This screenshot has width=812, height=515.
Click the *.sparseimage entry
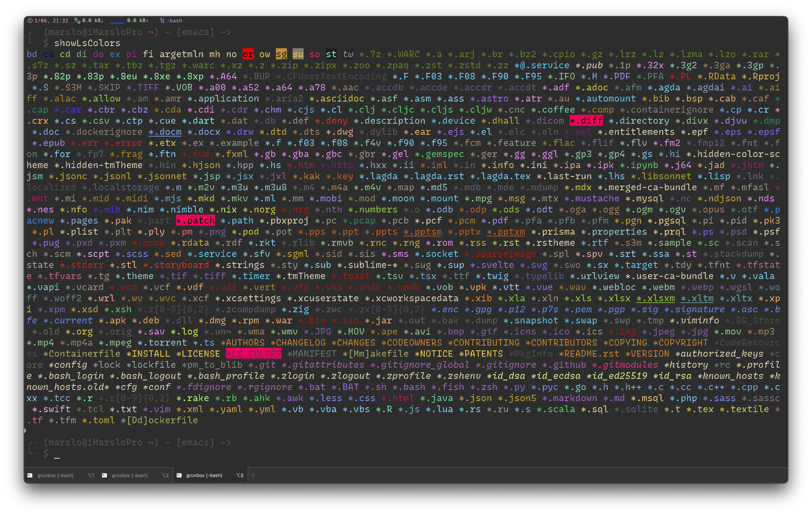(x=500, y=254)
